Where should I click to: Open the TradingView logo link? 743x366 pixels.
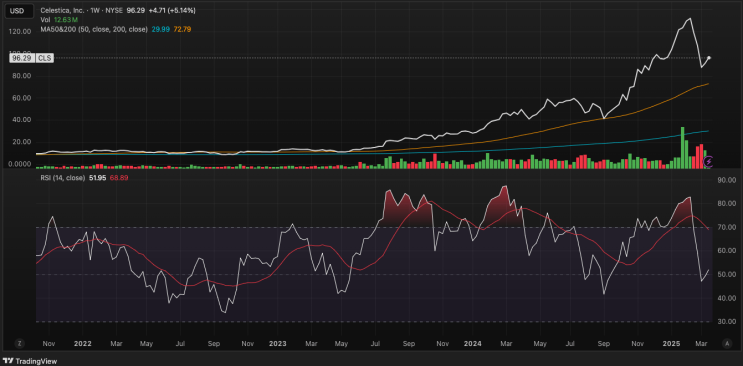[x=29, y=361]
